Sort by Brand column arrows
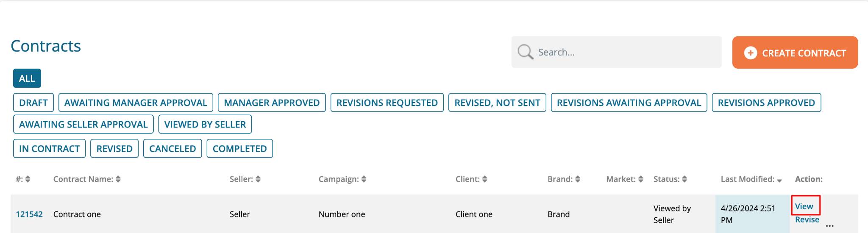Image resolution: width=868 pixels, height=233 pixels. pos(578,179)
